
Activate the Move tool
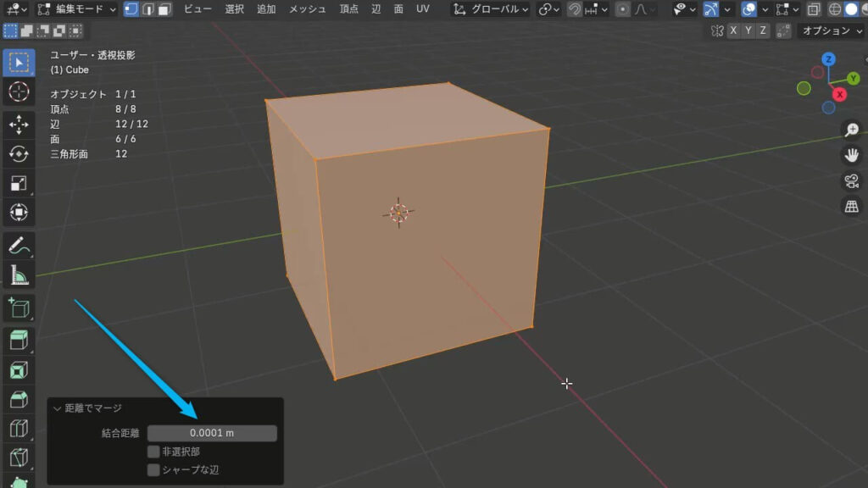click(19, 125)
